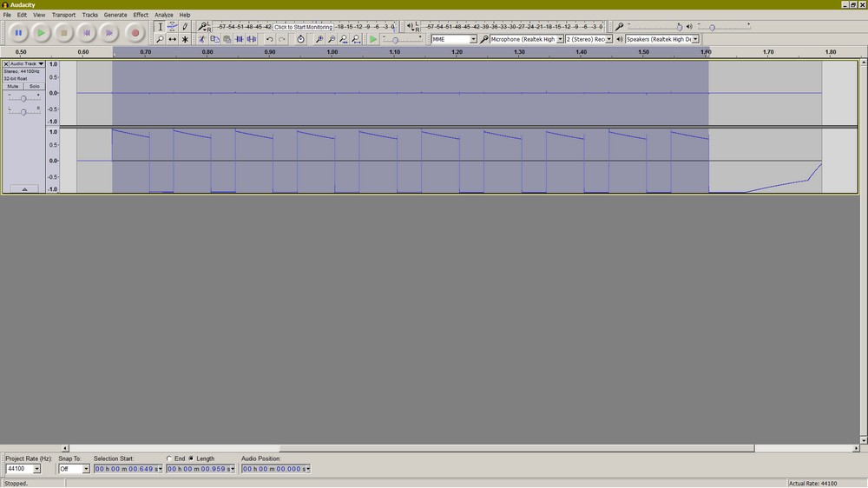Viewport: 868px width, 488px height.
Task: Click the Cut scissors icon
Action: click(201, 39)
